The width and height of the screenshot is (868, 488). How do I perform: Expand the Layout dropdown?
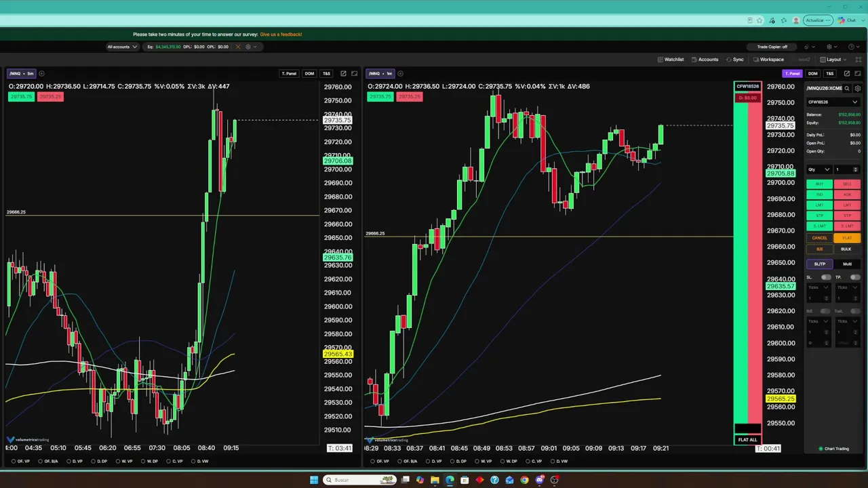(833, 60)
